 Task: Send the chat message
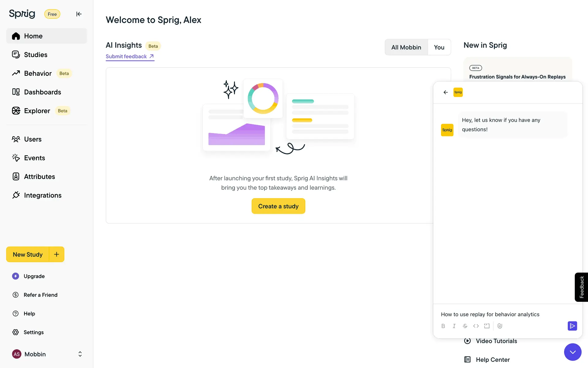[x=572, y=326]
